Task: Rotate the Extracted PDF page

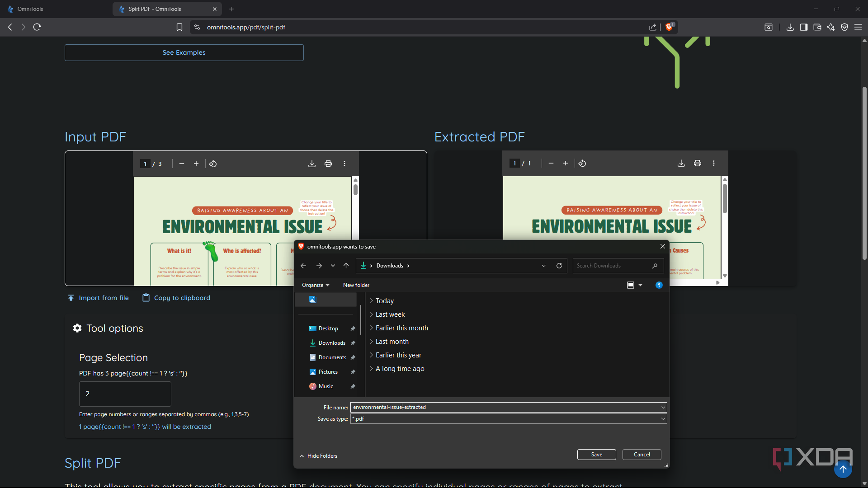Action: (x=582, y=163)
